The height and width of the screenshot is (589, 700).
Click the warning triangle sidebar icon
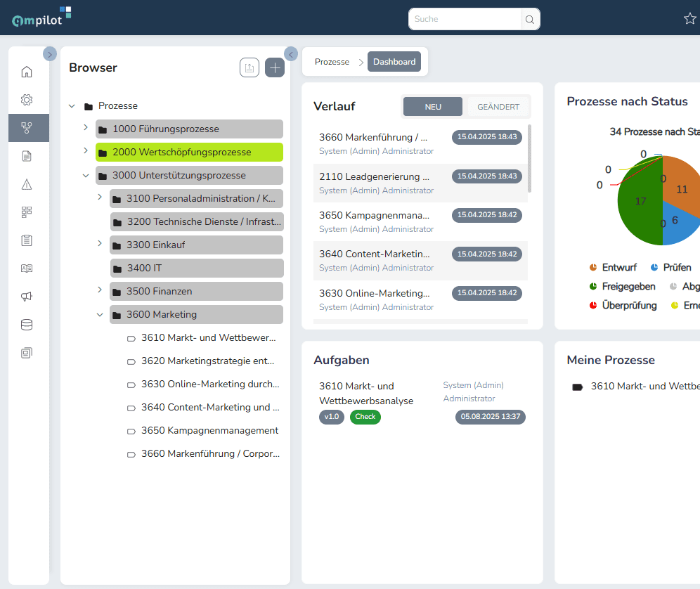27,184
